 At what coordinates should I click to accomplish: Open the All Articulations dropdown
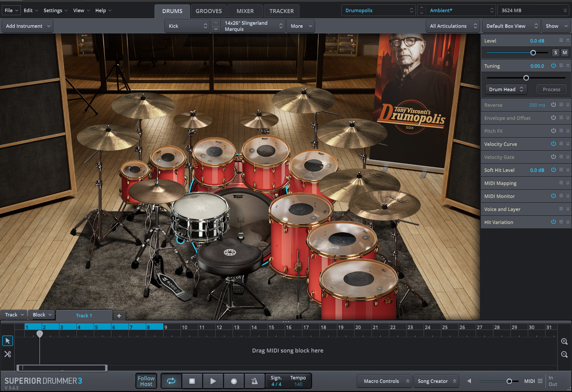(453, 26)
